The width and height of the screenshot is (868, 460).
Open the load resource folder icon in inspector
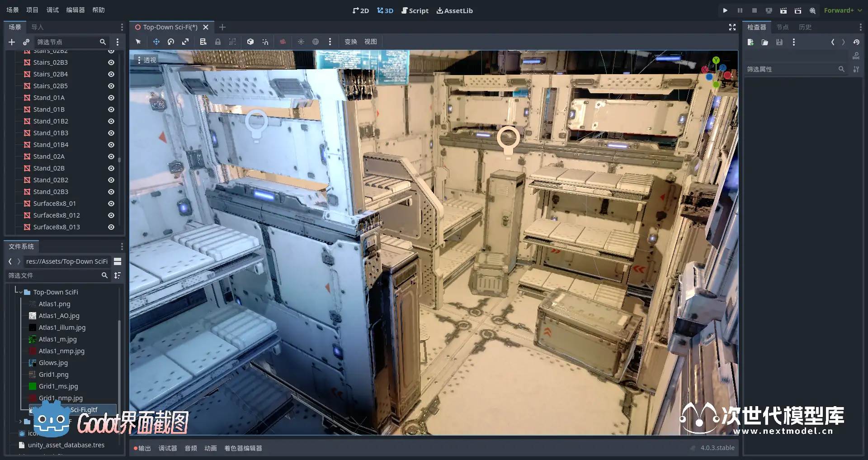(765, 42)
